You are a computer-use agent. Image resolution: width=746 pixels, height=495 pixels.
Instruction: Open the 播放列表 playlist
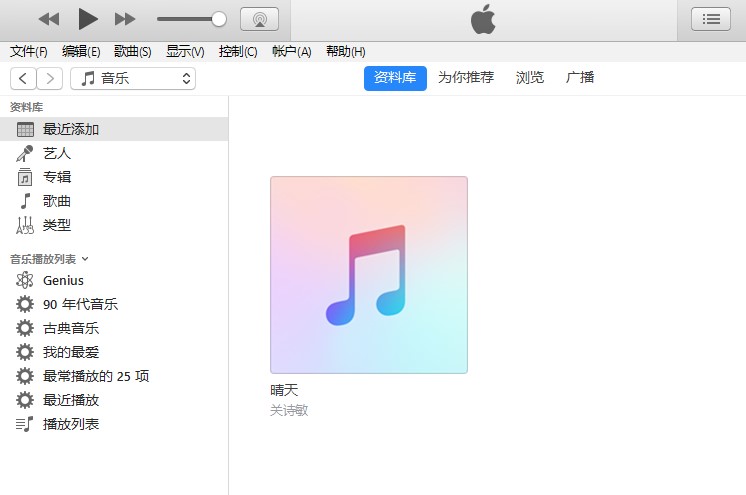[x=114, y=424]
